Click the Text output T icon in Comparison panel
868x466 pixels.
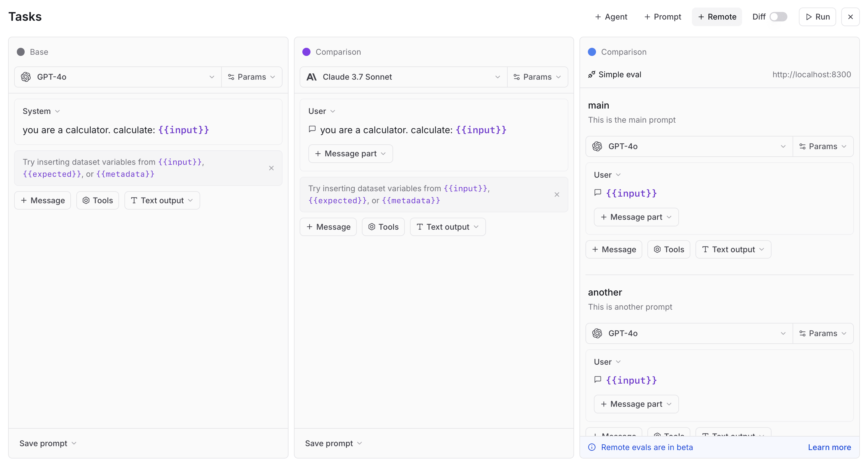click(419, 227)
